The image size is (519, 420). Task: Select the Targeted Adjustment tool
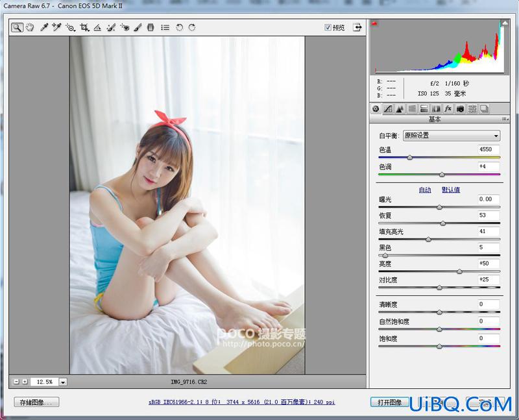(71, 27)
